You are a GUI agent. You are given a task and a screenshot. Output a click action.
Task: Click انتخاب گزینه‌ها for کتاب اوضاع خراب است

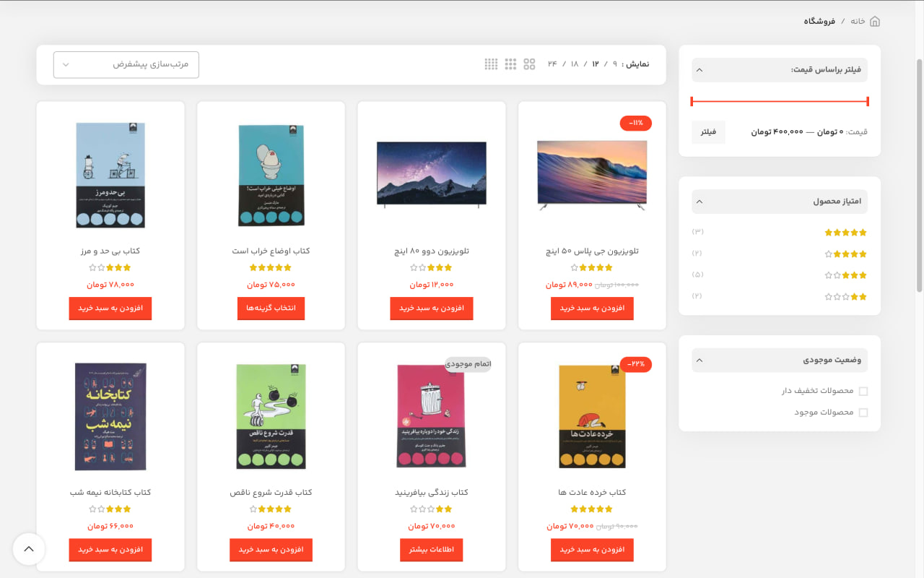[x=271, y=308]
